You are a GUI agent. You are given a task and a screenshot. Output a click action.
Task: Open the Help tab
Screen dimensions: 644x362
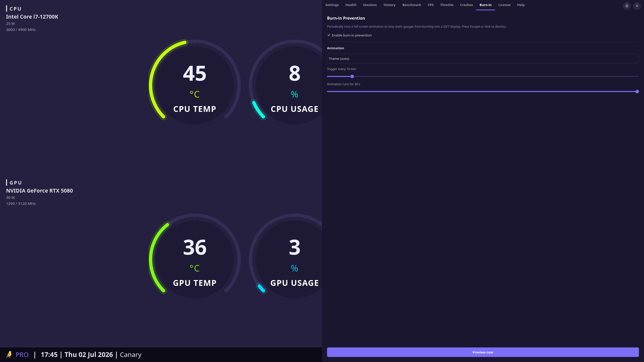(x=521, y=5)
